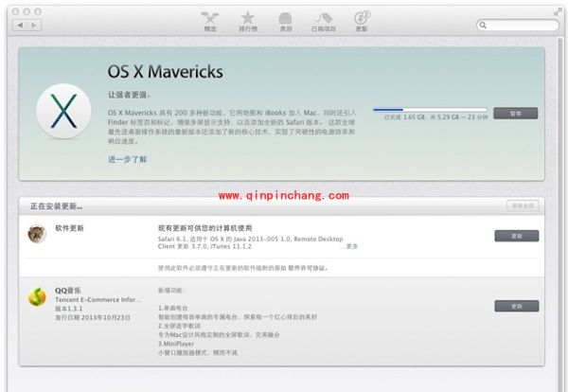Viewport: 568px width, 392px height.
Task: Click the 让强者更强 tagline text
Action: pos(129,95)
